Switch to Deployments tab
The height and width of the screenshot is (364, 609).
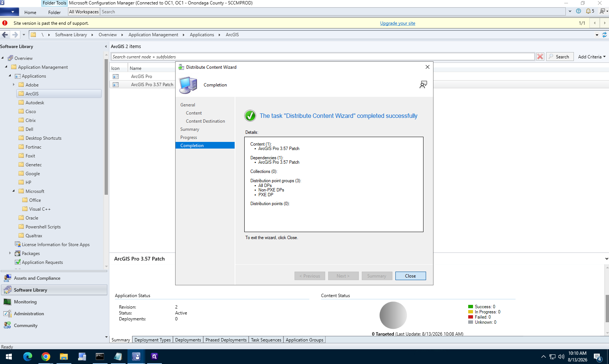pyautogui.click(x=188, y=340)
